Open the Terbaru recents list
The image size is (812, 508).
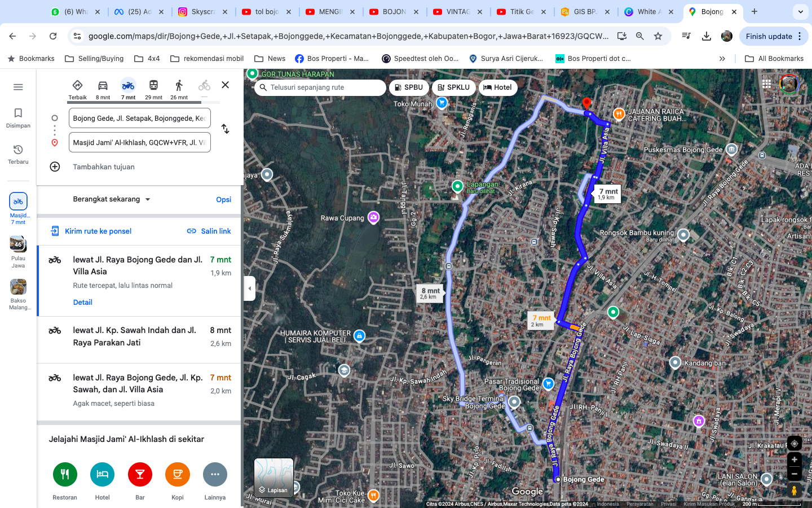(x=18, y=154)
